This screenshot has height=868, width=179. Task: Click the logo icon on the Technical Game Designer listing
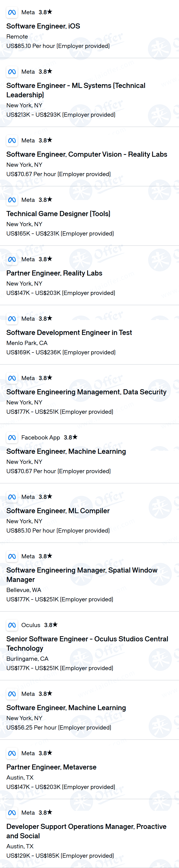pos(12,200)
